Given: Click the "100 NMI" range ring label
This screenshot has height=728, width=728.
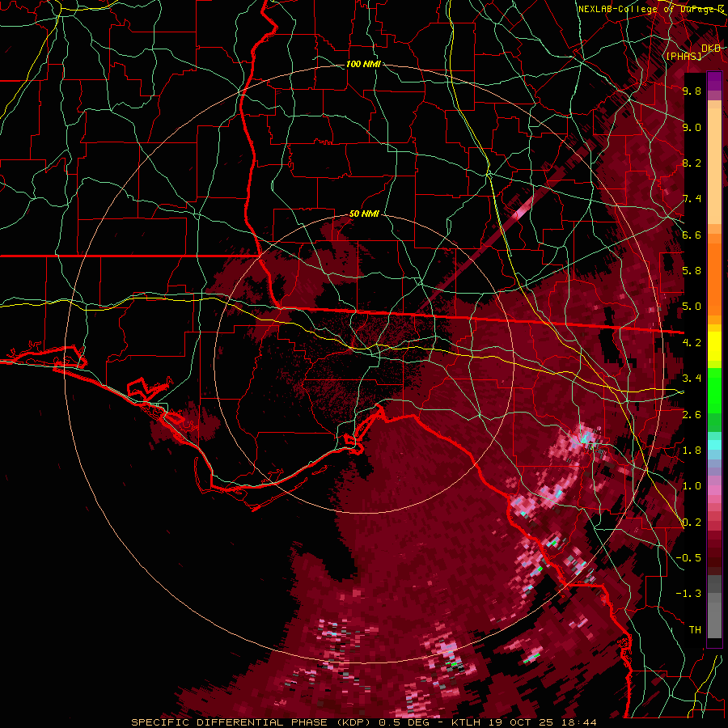Looking at the screenshot, I should click(363, 64).
